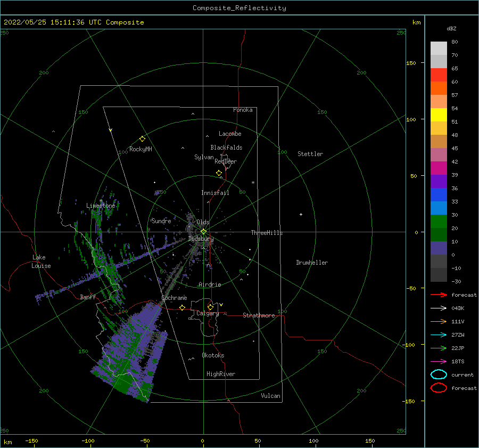Click the Airdrie city label
The height and width of the screenshot is (448, 479).
point(210,284)
